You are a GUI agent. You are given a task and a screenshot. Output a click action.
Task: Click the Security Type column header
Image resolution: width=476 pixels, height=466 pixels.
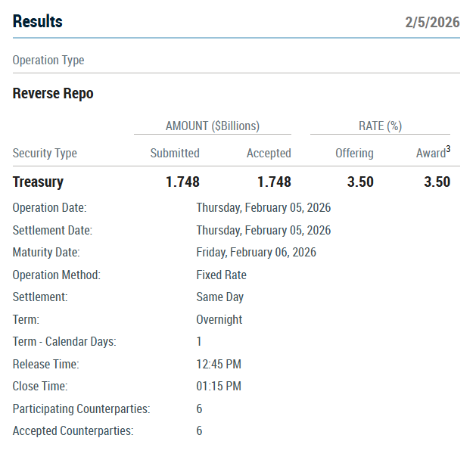pos(45,154)
